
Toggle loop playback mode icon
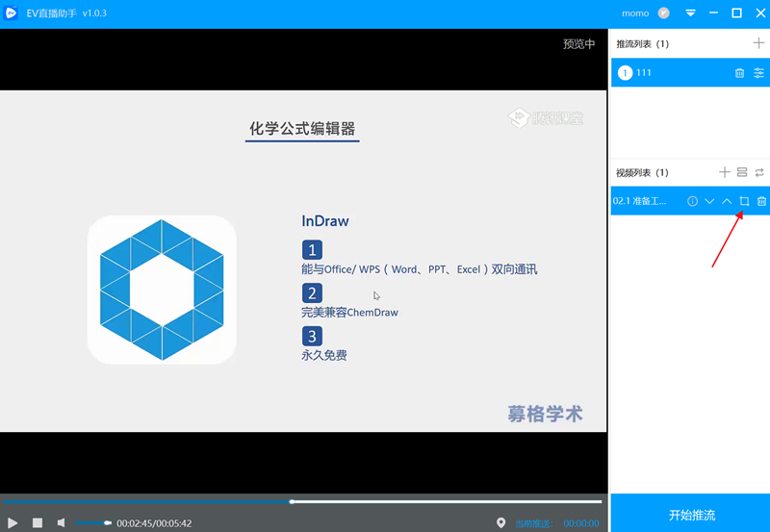point(759,172)
